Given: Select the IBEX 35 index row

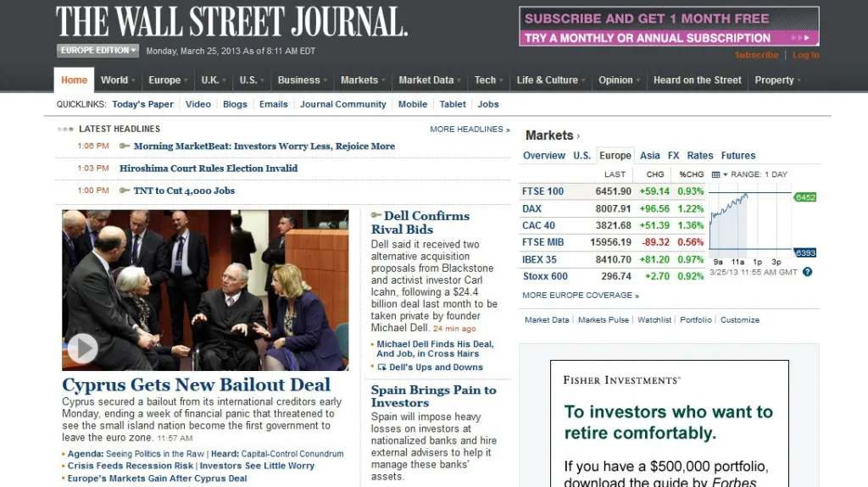Looking at the screenshot, I should [612, 259].
